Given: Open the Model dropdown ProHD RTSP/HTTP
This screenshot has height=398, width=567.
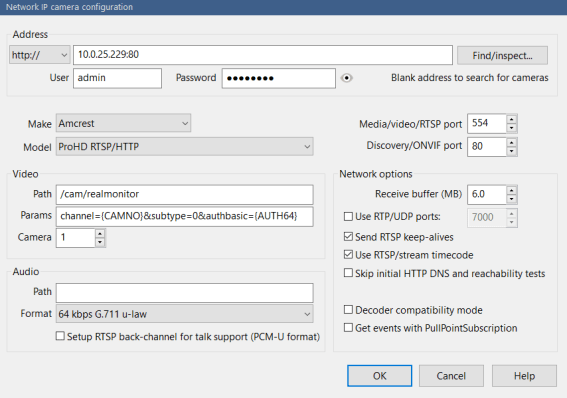Looking at the screenshot, I should click(184, 147).
